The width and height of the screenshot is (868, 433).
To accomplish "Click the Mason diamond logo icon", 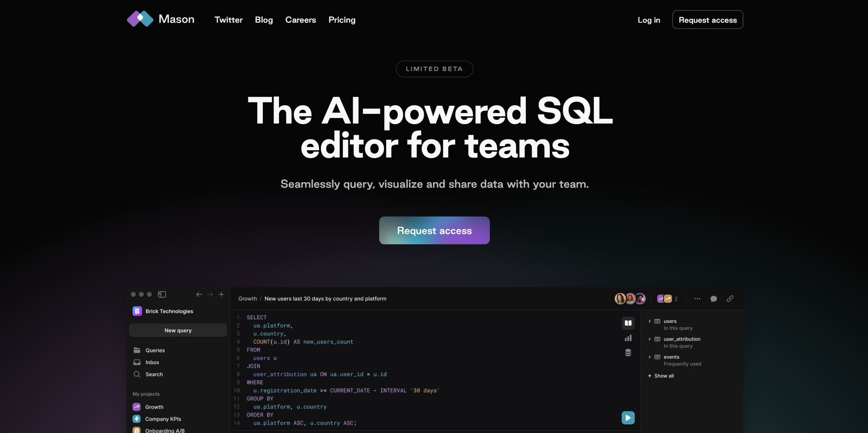I will (x=140, y=19).
